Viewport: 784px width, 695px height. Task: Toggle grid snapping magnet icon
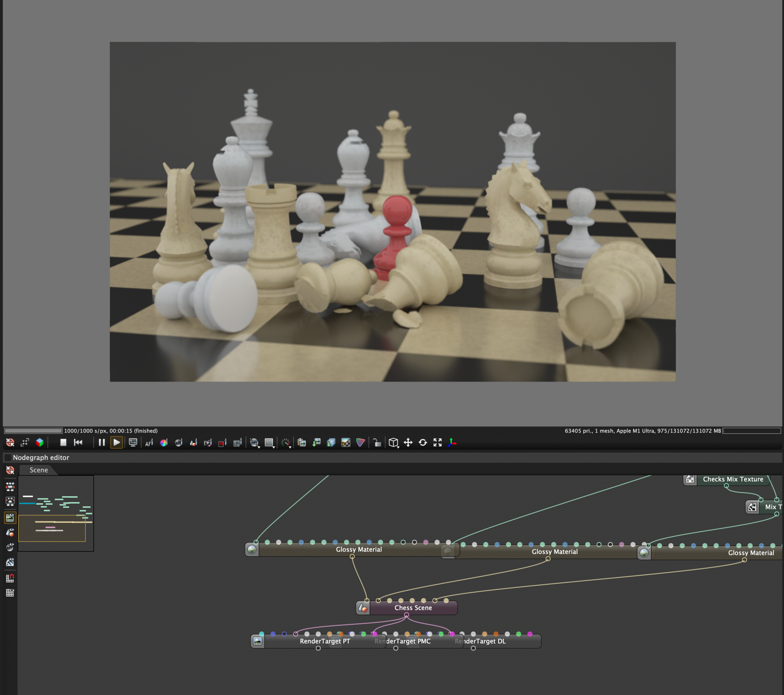point(10,578)
